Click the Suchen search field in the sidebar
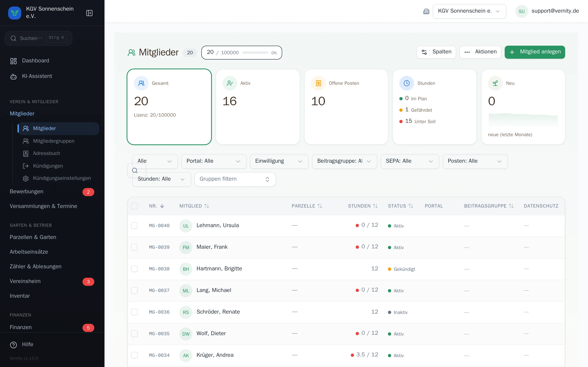588x367 pixels. (x=38, y=38)
